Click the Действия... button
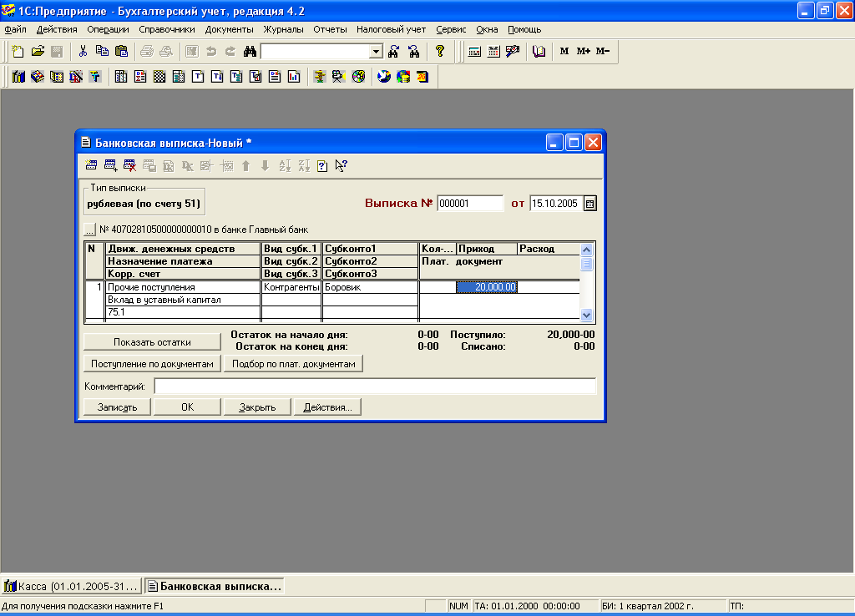The height and width of the screenshot is (616, 855). click(x=327, y=407)
